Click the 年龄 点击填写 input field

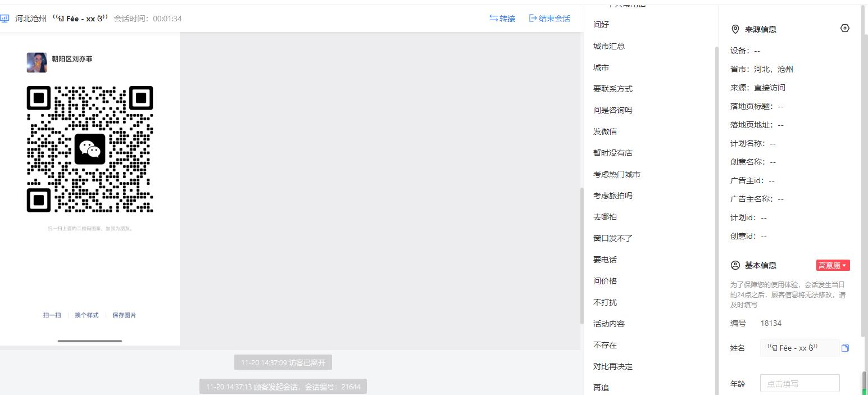coord(800,384)
